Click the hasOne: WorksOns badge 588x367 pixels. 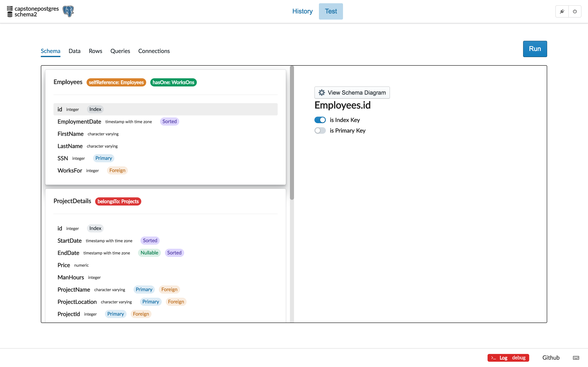(x=173, y=82)
